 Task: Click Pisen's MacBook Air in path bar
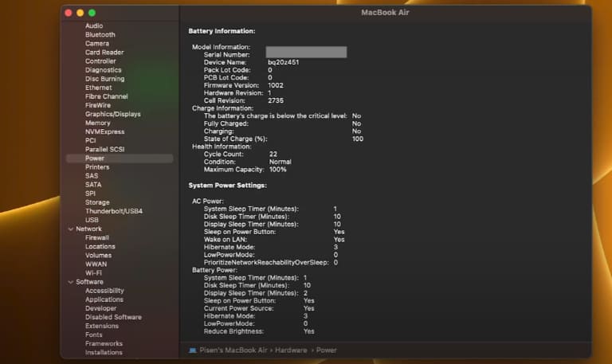(233, 350)
